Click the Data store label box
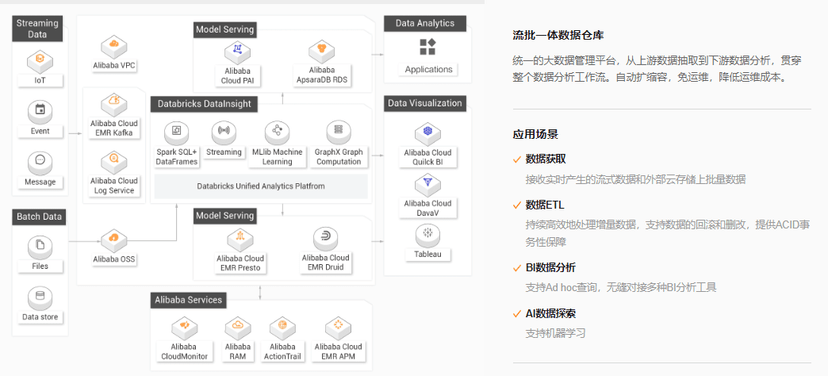Image resolution: width=828 pixels, height=376 pixels. coord(40,317)
